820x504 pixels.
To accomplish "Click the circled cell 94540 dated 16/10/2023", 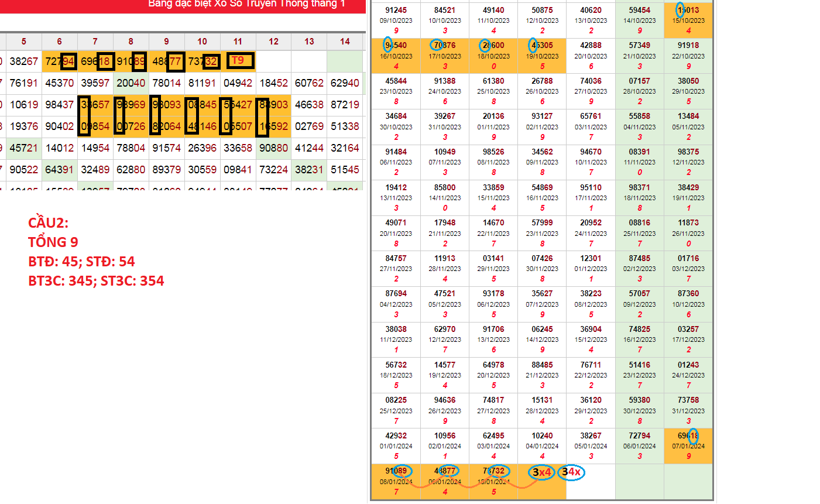I will 396,55.
